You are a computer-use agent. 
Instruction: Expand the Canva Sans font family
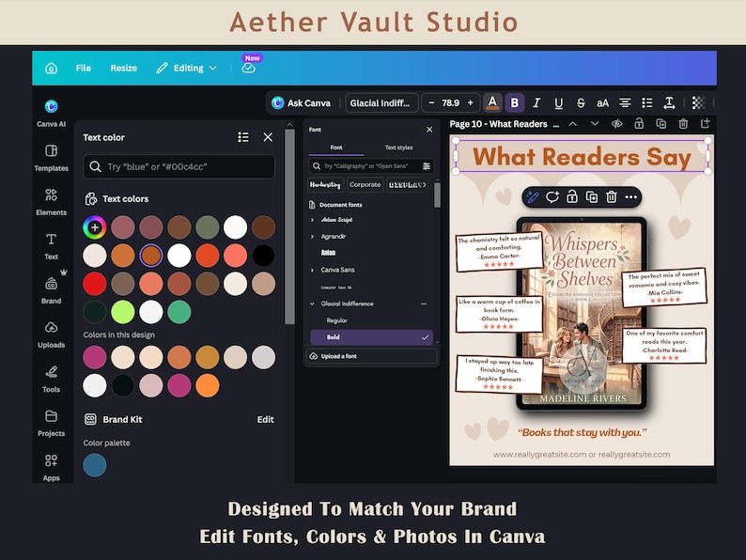point(312,270)
